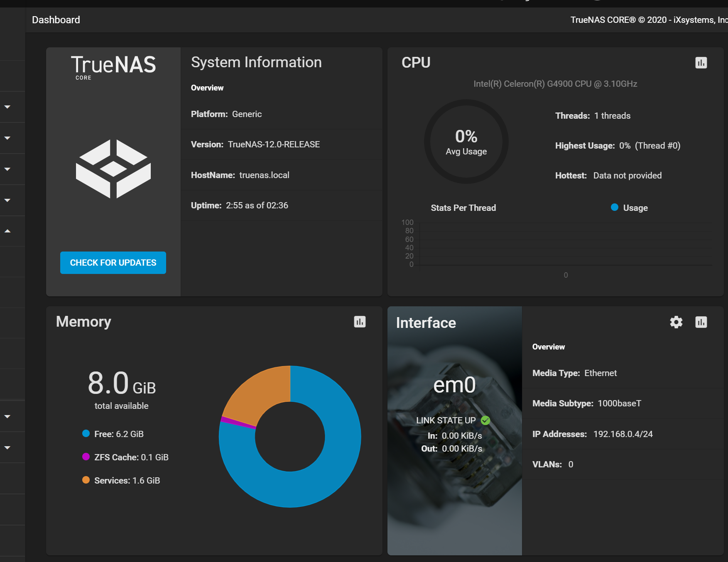The image size is (728, 562).
Task: Click the Intel Celeron G4900 CPU model text
Action: tap(555, 84)
